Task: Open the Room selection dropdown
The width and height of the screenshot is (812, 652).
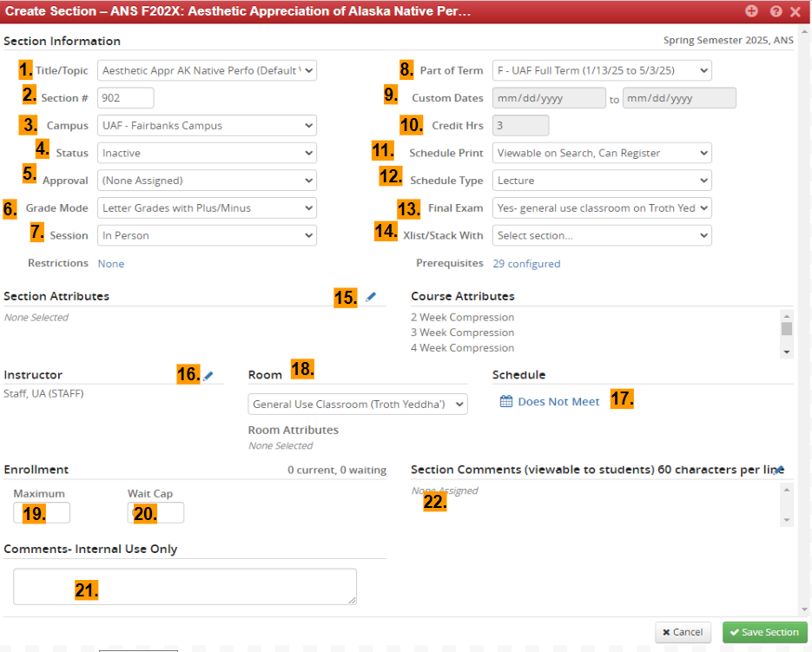Action: 357,405
